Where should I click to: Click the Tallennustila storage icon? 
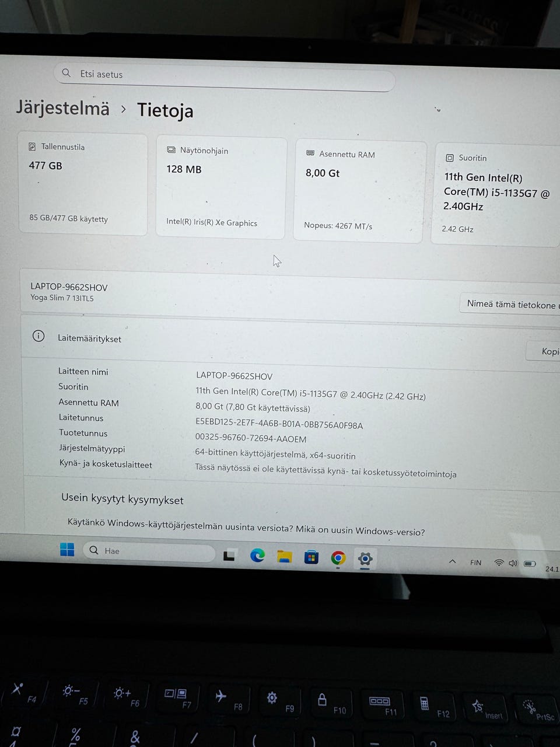click(32, 146)
